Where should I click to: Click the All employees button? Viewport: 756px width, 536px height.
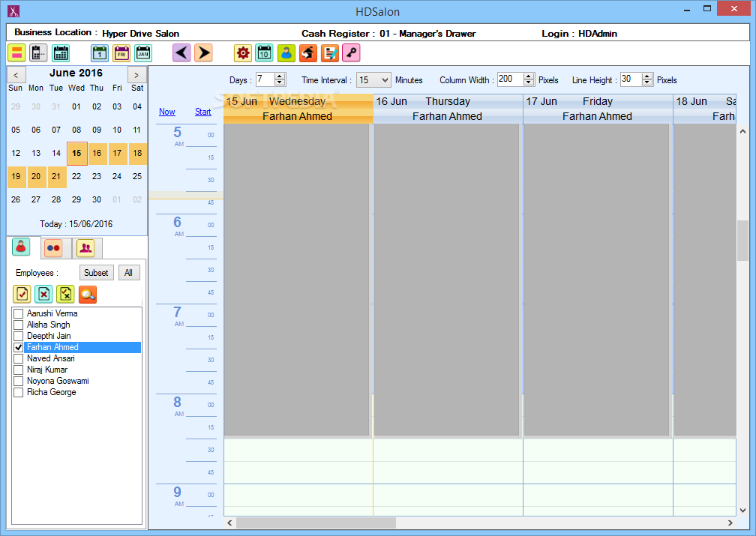click(x=129, y=273)
